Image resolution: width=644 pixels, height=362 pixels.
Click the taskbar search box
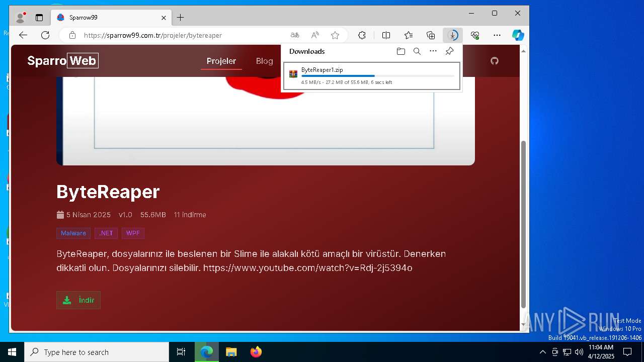tap(97, 352)
